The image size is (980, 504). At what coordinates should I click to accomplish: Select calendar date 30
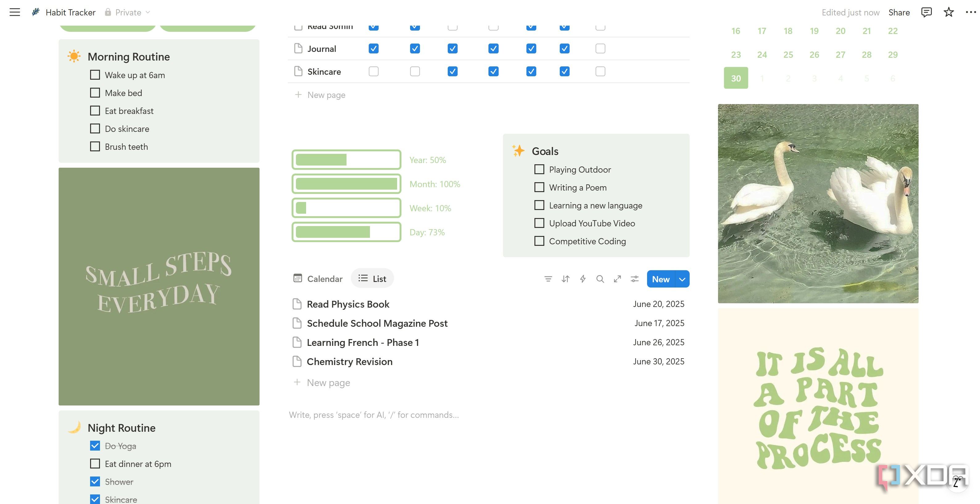pos(736,78)
